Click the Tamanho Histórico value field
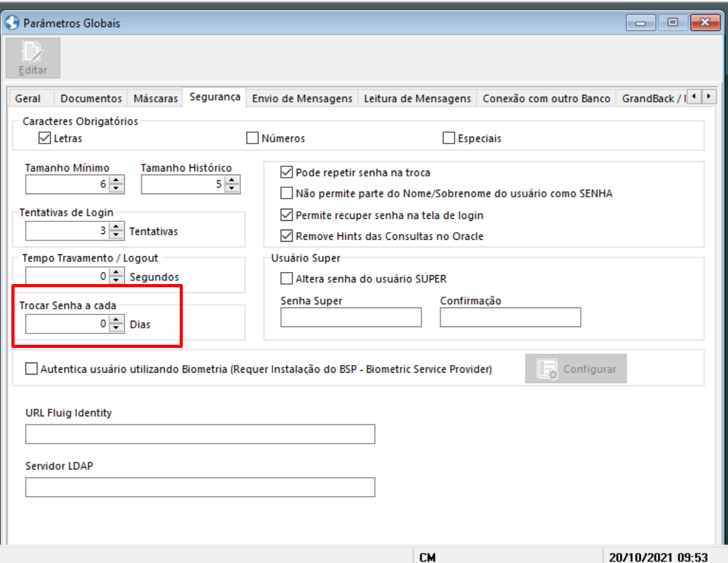The height and width of the screenshot is (563, 728). coord(183,184)
